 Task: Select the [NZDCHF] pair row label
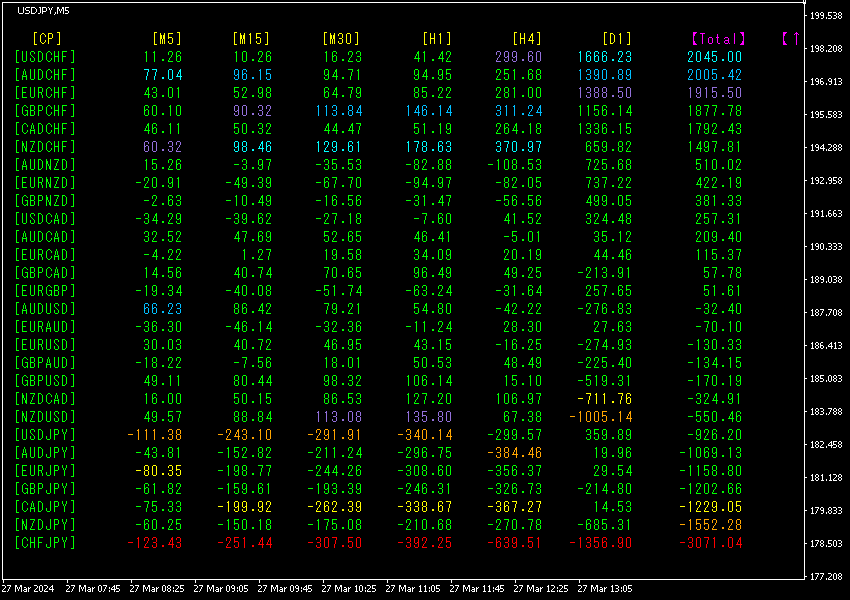click(45, 147)
